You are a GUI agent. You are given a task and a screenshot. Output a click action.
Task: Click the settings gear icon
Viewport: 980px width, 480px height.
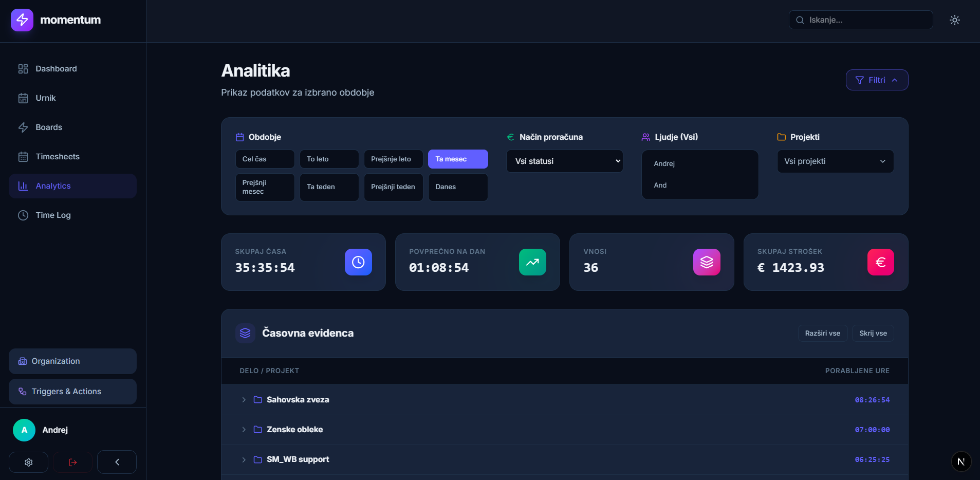click(x=29, y=462)
